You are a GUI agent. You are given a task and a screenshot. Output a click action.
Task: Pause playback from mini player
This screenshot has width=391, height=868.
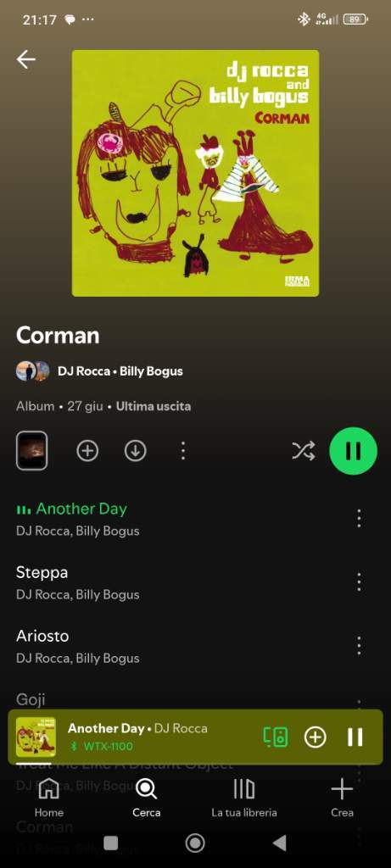pos(355,737)
